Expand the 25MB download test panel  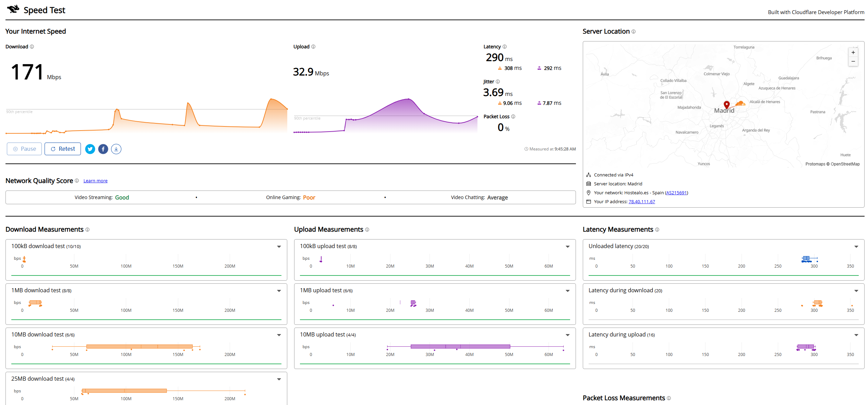click(279, 379)
